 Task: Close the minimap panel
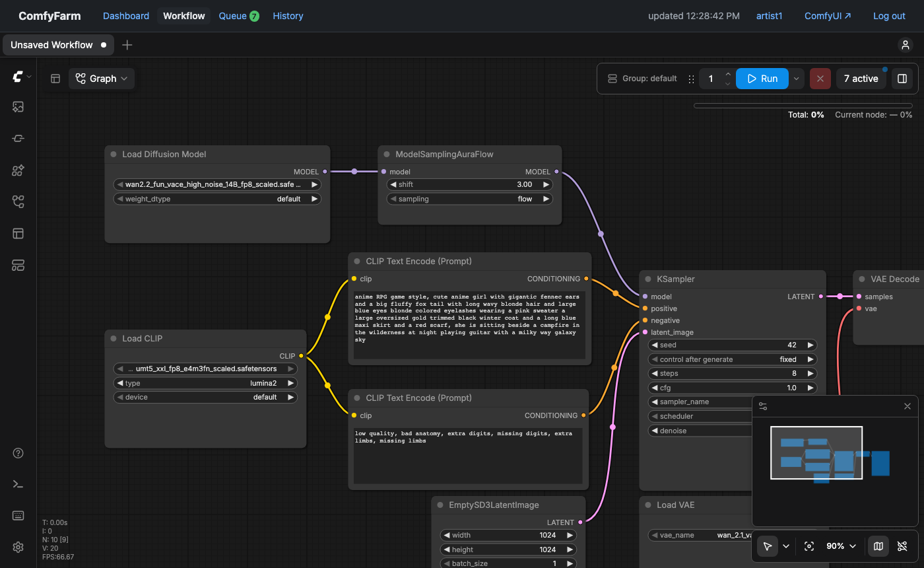tap(907, 406)
